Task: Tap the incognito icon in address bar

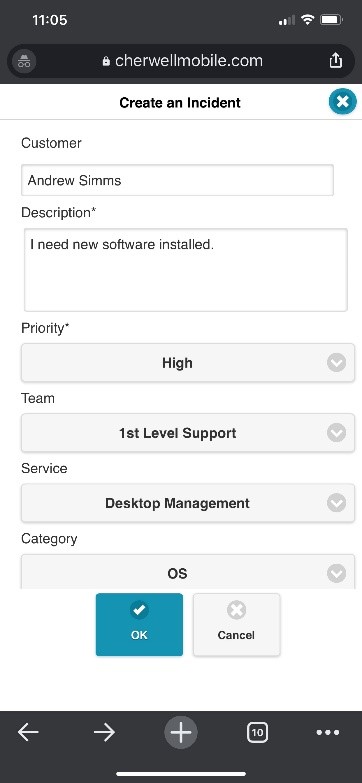Action: 23,61
